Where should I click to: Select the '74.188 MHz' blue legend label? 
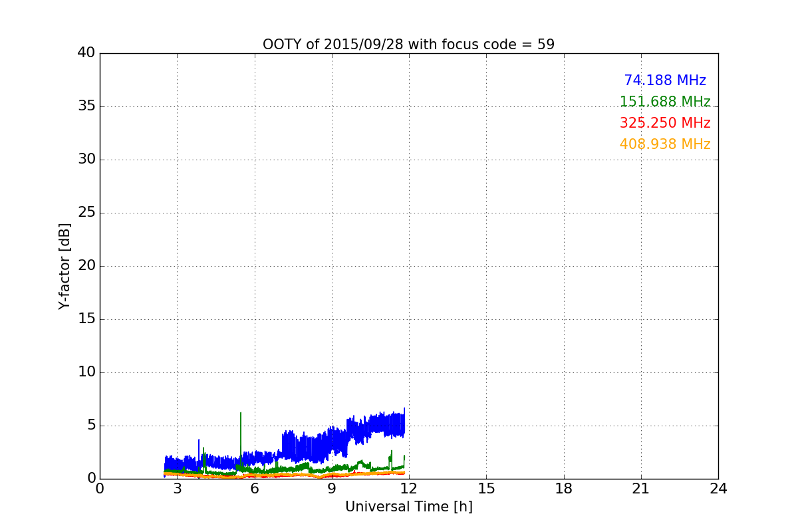(665, 80)
